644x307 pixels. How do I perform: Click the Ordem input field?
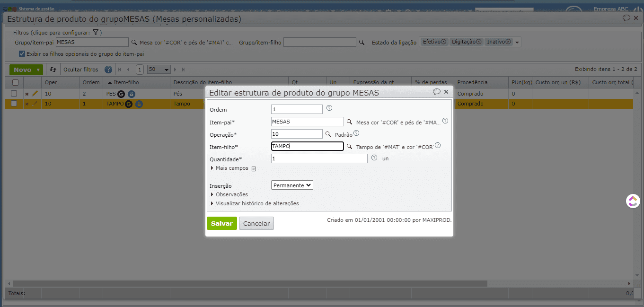coord(297,109)
